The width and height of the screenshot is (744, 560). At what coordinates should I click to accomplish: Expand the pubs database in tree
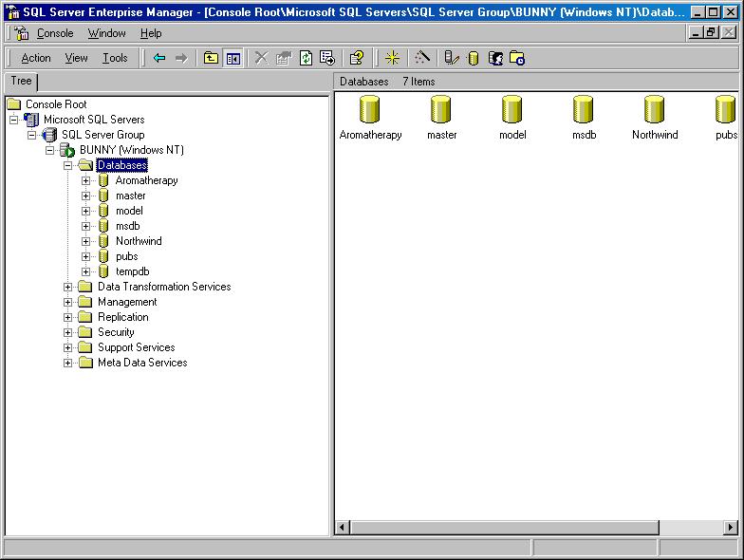click(85, 256)
